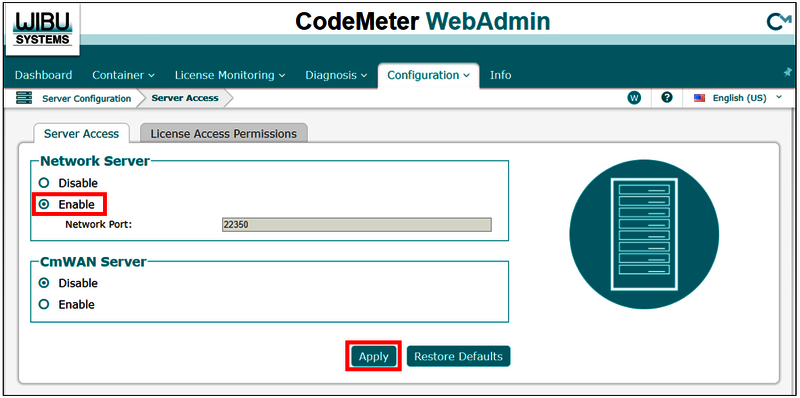Select Enable under CmWAN Server
The image size is (800, 398).
click(67, 305)
